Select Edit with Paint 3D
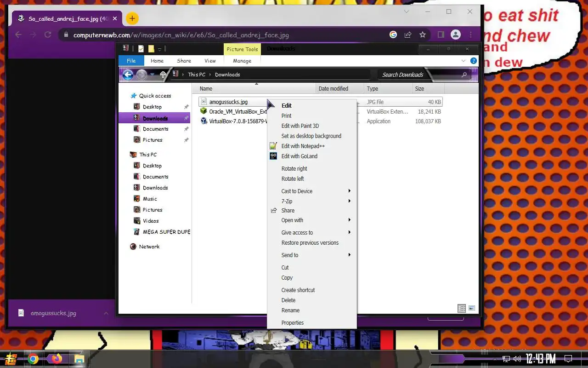This screenshot has width=588, height=368. (312, 126)
